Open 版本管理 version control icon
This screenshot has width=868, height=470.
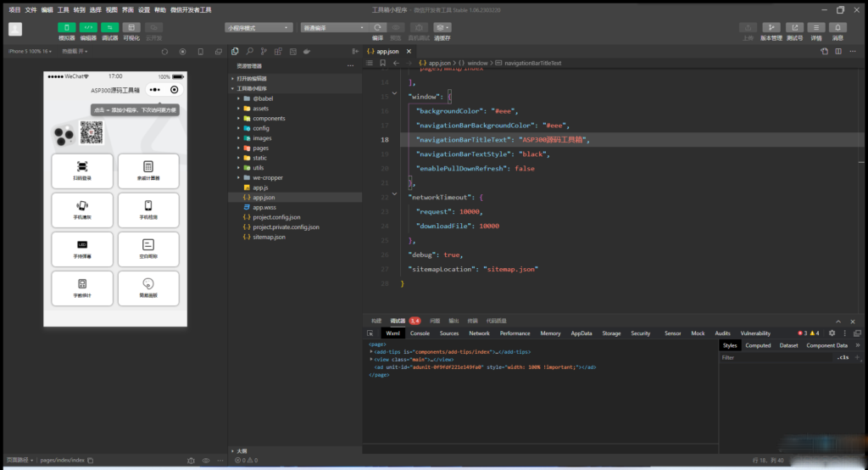point(771,28)
